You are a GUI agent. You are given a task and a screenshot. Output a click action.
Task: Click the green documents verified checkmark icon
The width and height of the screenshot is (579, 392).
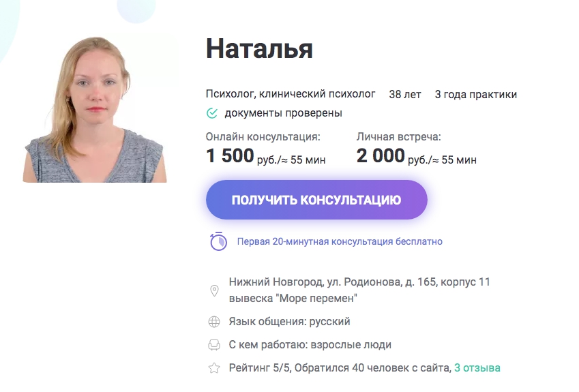point(212,113)
